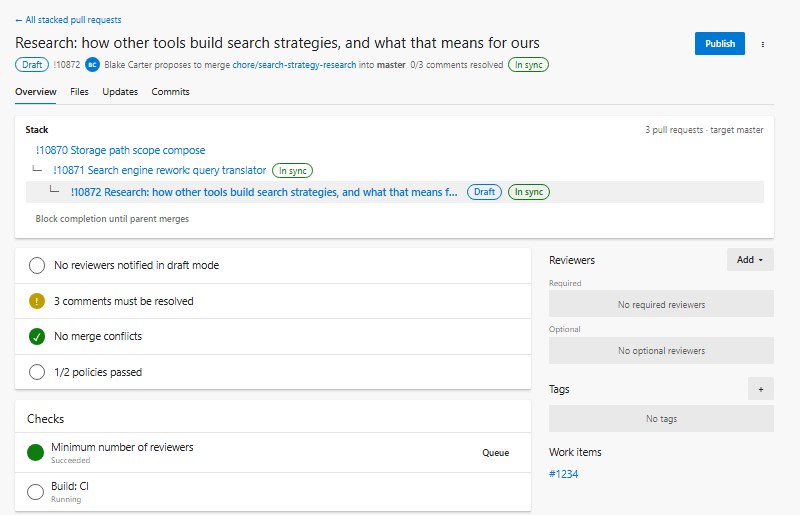Click the green status icon for Minimum number of reviewers
The width and height of the screenshot is (800, 515).
(x=35, y=452)
